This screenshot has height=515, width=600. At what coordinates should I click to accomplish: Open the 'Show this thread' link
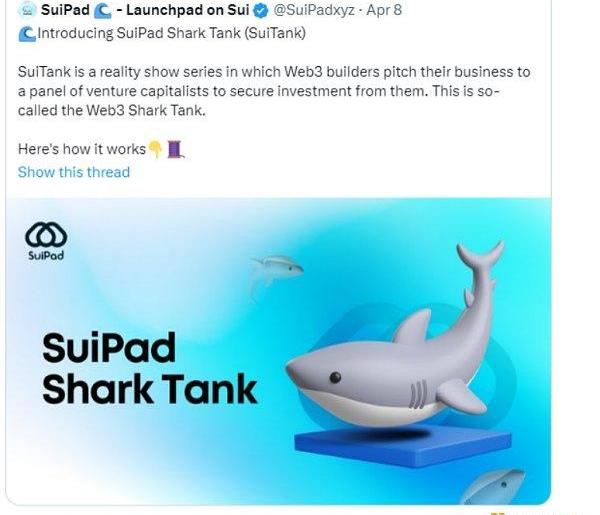pos(73,172)
